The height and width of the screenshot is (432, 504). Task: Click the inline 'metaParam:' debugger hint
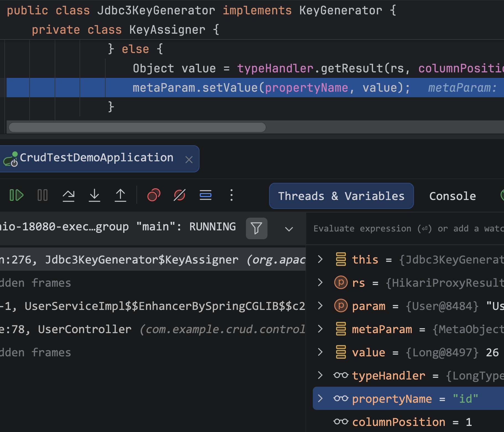(x=462, y=88)
